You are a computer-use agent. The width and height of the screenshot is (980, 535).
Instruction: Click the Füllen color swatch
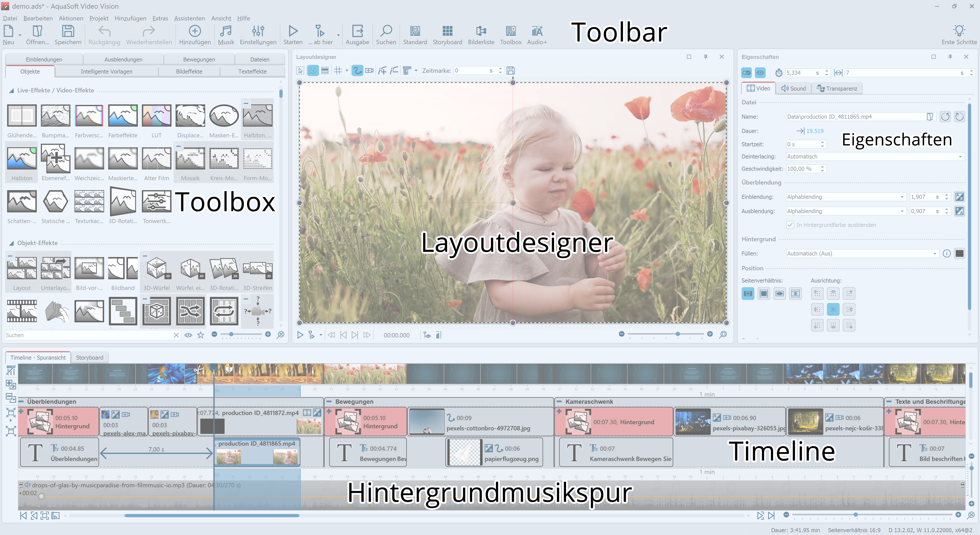tap(959, 253)
